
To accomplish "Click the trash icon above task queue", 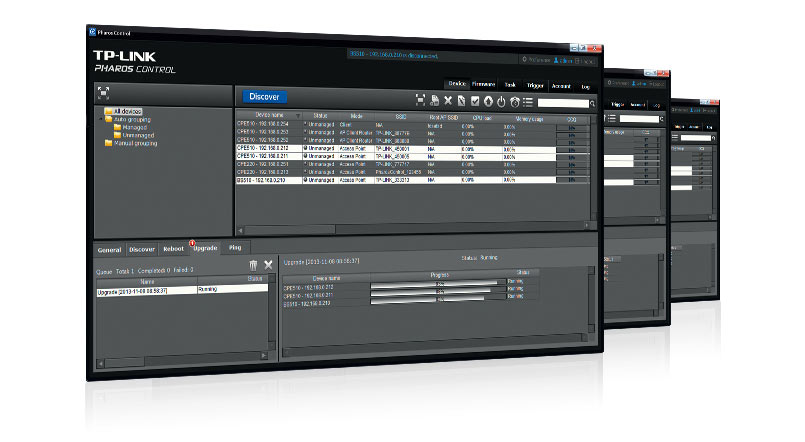I will tap(253, 265).
